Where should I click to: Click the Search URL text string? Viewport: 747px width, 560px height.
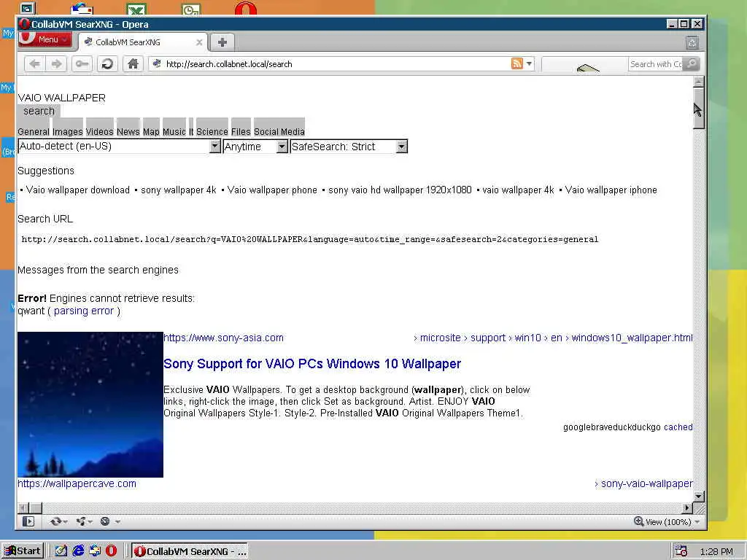coord(309,239)
